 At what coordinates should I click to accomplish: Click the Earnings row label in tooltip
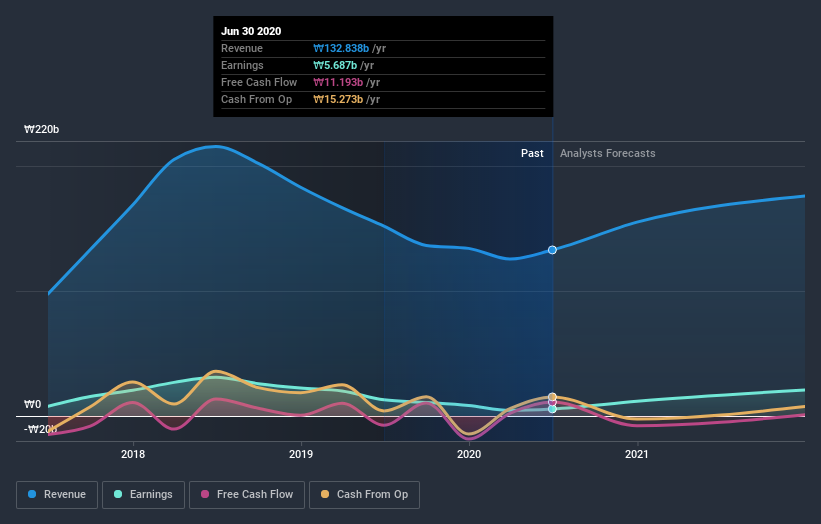(242, 65)
